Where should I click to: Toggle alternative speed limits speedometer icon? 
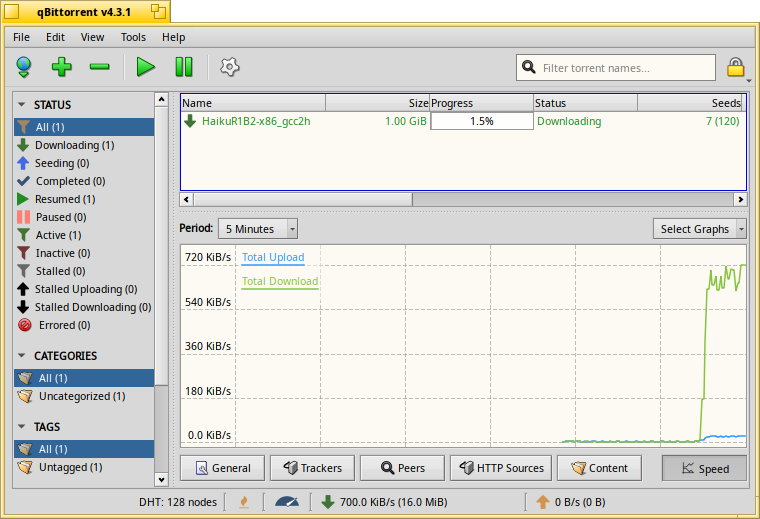[x=287, y=502]
